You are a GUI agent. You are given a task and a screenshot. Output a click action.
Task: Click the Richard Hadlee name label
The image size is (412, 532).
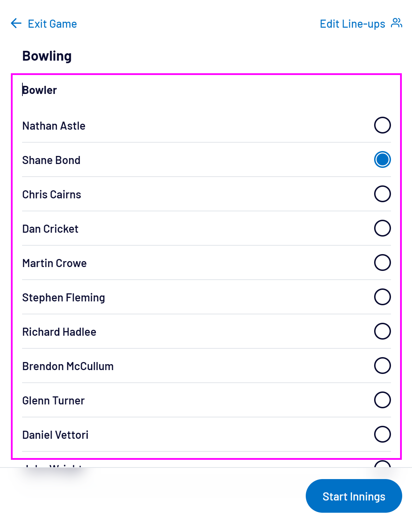point(59,332)
